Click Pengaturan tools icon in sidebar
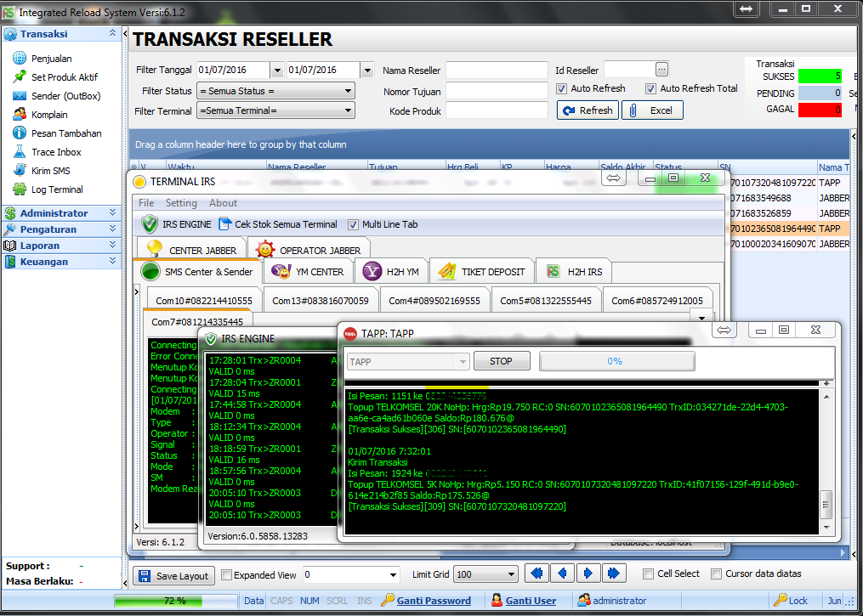 pyautogui.click(x=10, y=229)
